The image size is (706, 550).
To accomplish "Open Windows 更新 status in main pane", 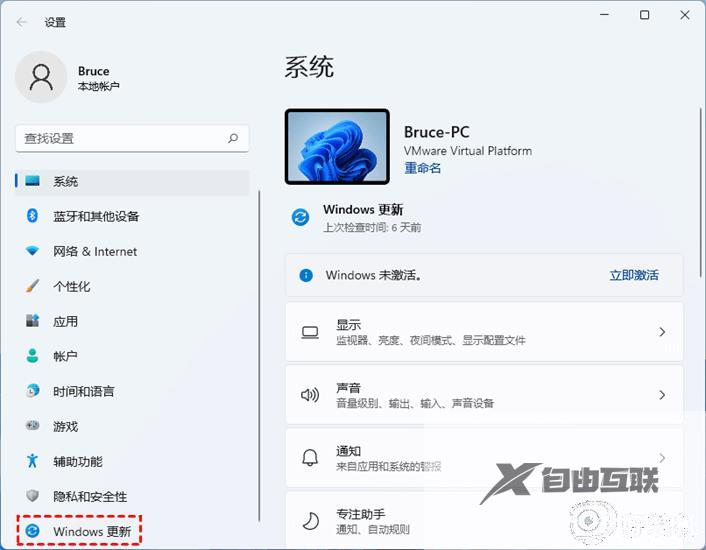I will [x=357, y=218].
